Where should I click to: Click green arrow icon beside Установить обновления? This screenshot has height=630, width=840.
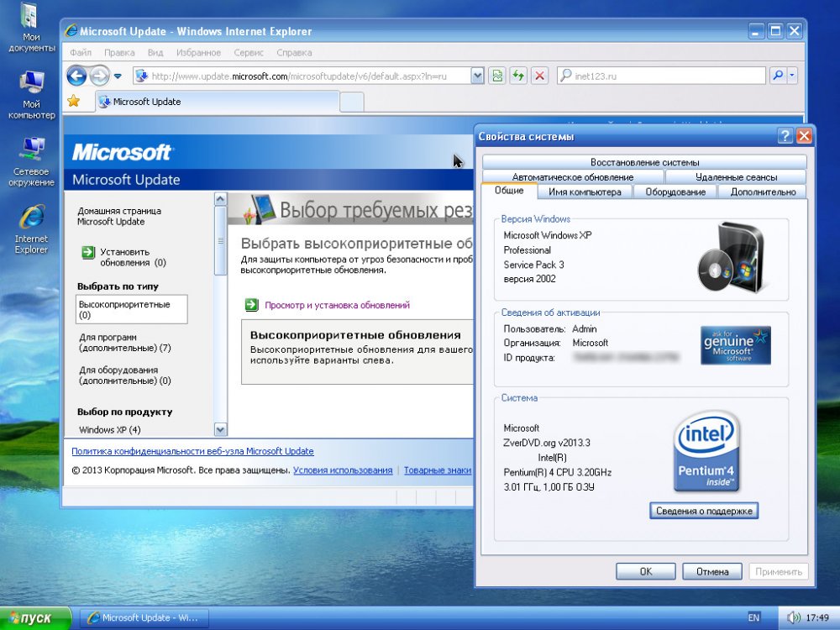click(88, 252)
